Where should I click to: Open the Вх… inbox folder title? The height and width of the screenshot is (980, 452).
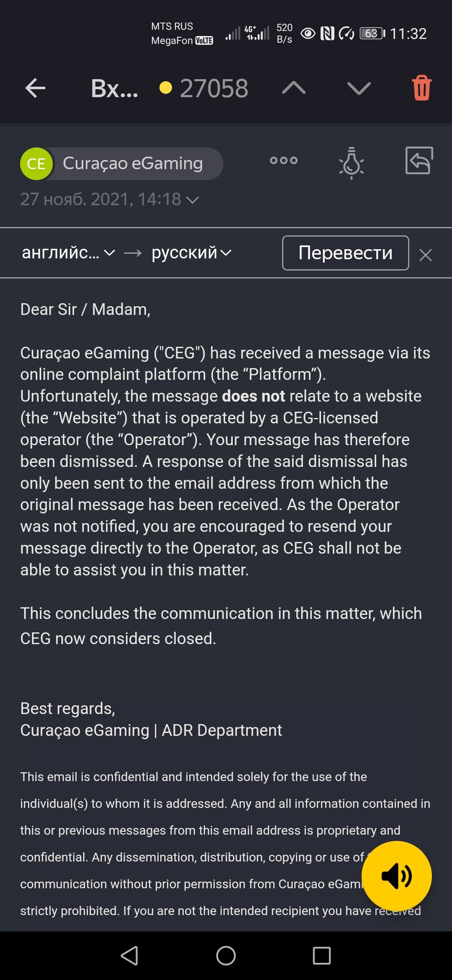(x=114, y=88)
